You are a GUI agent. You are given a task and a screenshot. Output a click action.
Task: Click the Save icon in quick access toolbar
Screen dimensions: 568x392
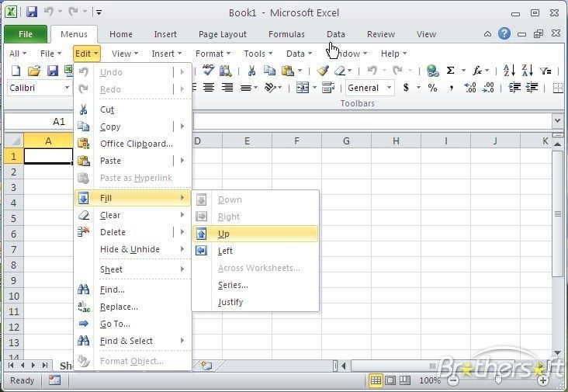coord(32,12)
